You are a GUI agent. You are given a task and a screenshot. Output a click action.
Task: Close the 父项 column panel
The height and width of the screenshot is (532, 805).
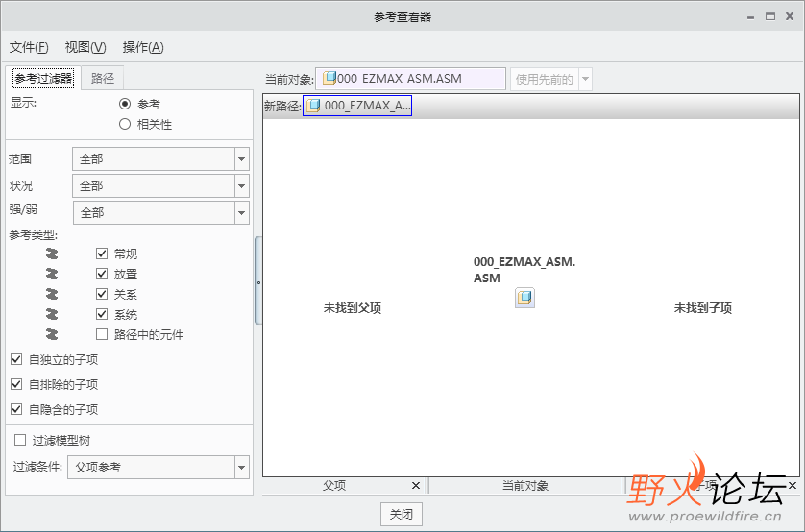tap(416, 485)
